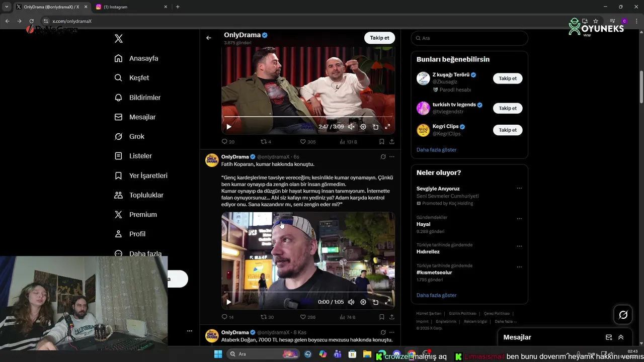Like the top post with 305 likes
The width and height of the screenshot is (644, 362).
click(307, 142)
